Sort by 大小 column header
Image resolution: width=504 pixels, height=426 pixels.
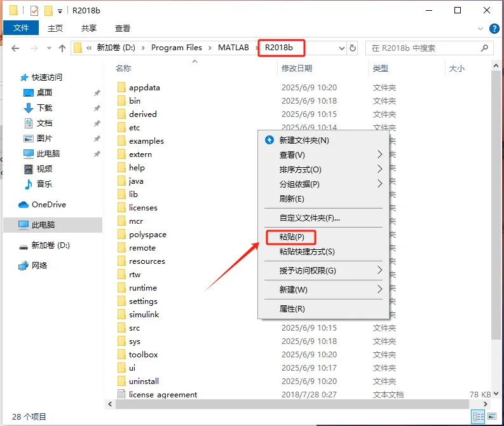pyautogui.click(x=457, y=69)
